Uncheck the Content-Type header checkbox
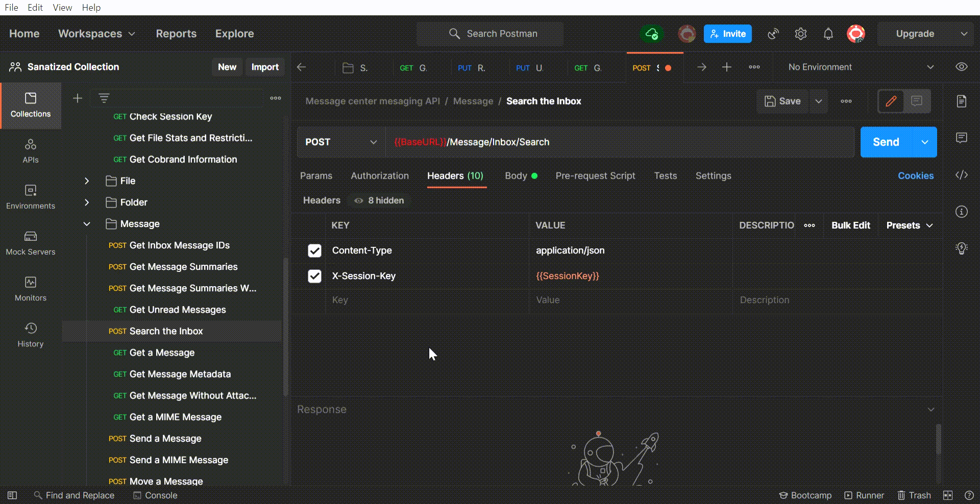 pyautogui.click(x=314, y=250)
